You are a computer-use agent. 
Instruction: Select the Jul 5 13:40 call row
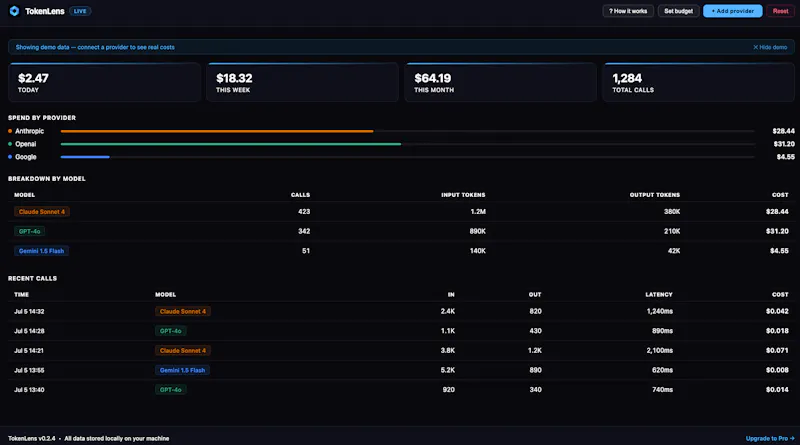tap(401, 390)
